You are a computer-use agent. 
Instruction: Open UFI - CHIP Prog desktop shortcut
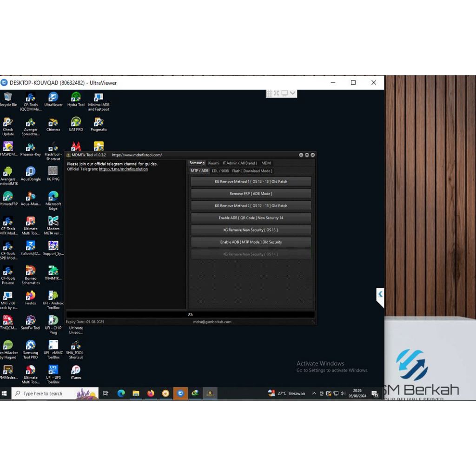53,325
